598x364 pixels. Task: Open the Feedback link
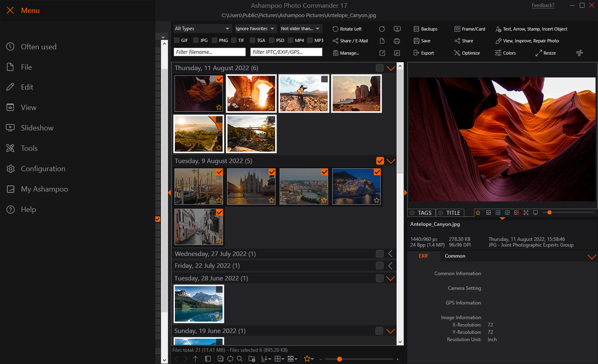pyautogui.click(x=543, y=5)
